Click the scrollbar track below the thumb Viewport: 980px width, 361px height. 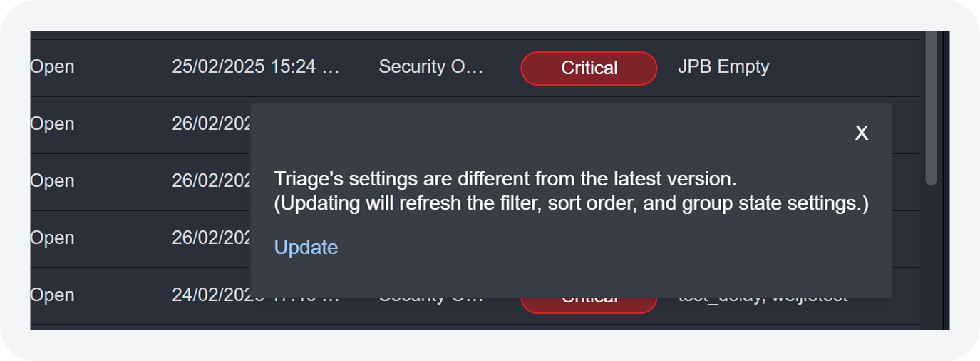[931, 257]
